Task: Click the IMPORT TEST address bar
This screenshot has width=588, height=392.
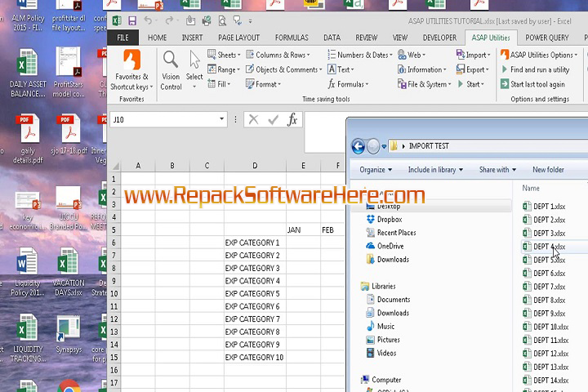Action: [x=488, y=146]
